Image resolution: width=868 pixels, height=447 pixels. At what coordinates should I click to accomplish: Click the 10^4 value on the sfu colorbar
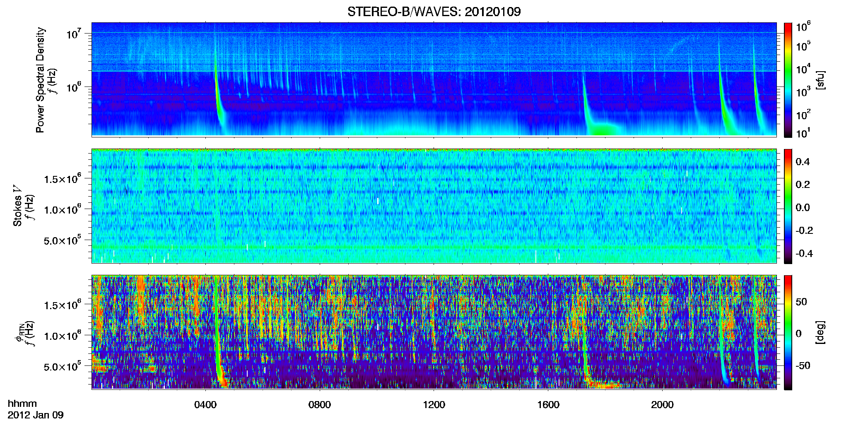tap(803, 69)
